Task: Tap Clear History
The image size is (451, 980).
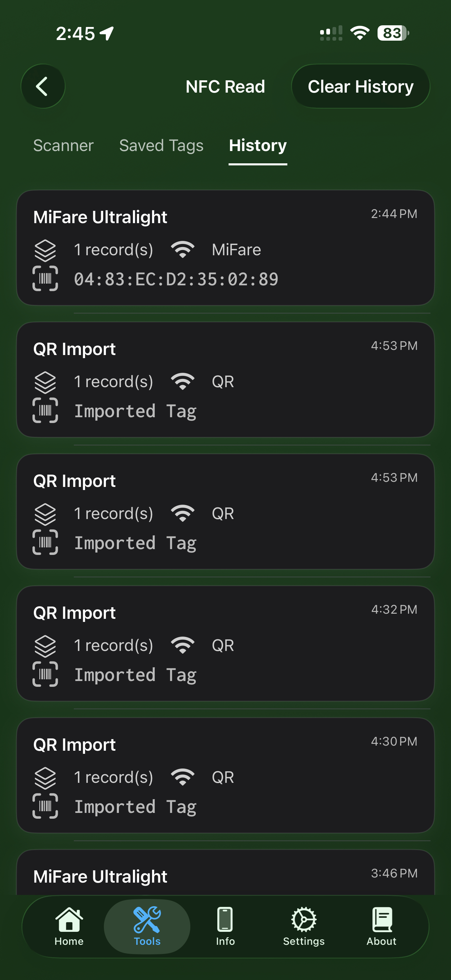Action: tap(360, 86)
